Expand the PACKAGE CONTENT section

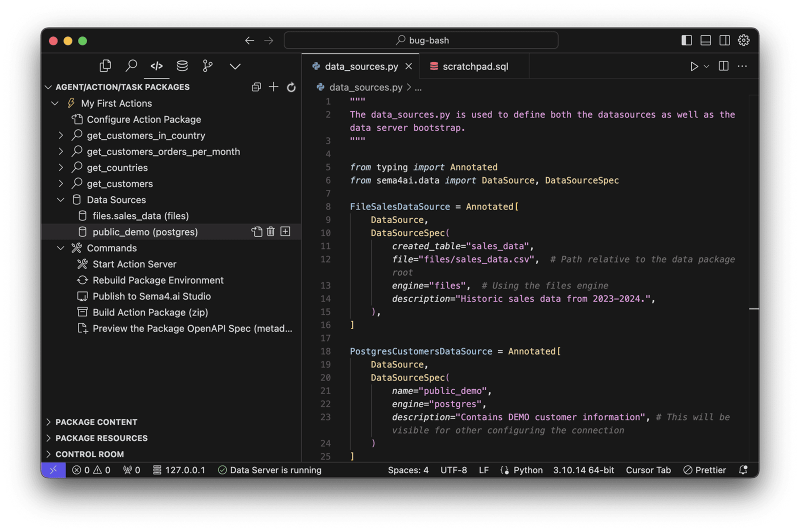tap(48, 422)
